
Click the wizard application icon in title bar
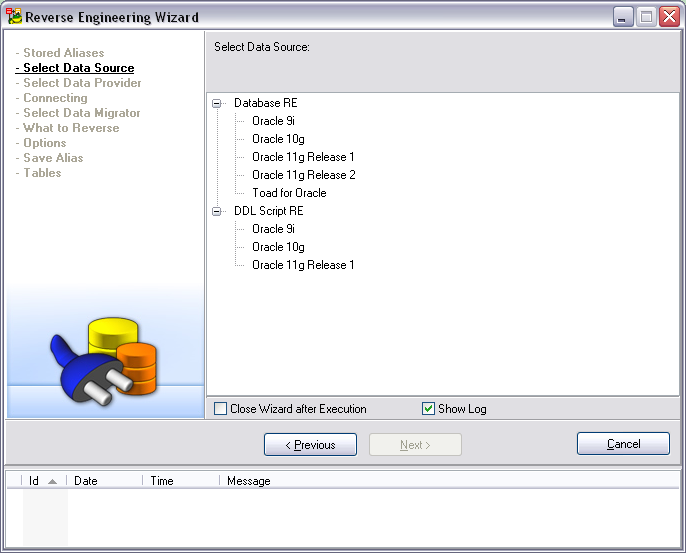coord(14,16)
